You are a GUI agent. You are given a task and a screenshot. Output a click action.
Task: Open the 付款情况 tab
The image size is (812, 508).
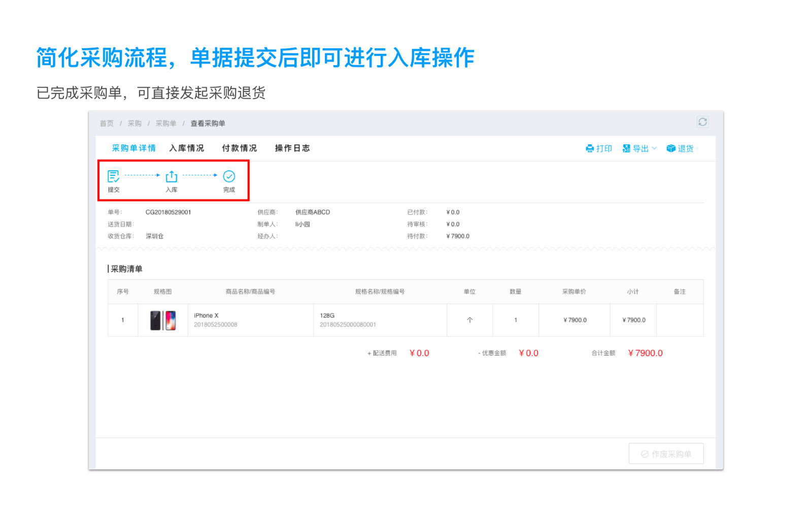click(240, 148)
